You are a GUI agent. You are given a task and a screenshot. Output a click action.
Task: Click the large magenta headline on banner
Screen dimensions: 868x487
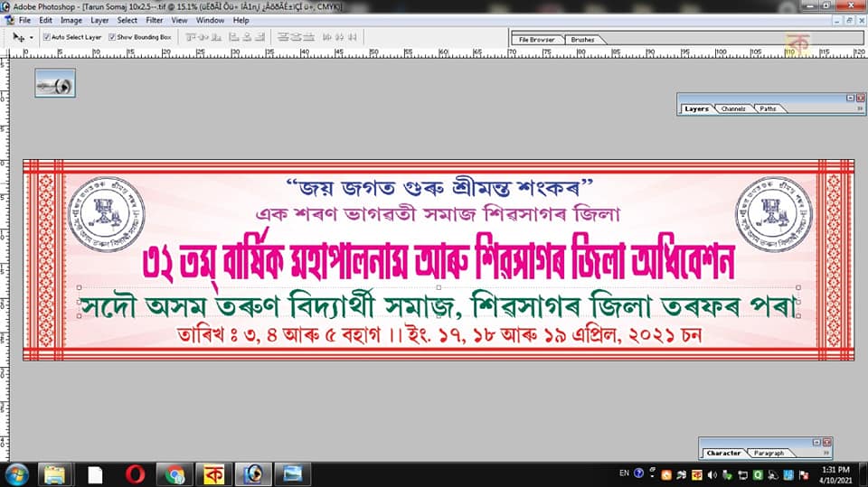439,262
